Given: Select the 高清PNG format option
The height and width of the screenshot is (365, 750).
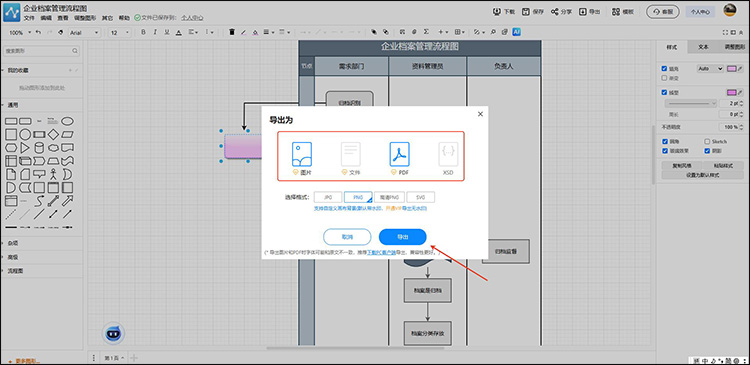Looking at the screenshot, I should (389, 197).
